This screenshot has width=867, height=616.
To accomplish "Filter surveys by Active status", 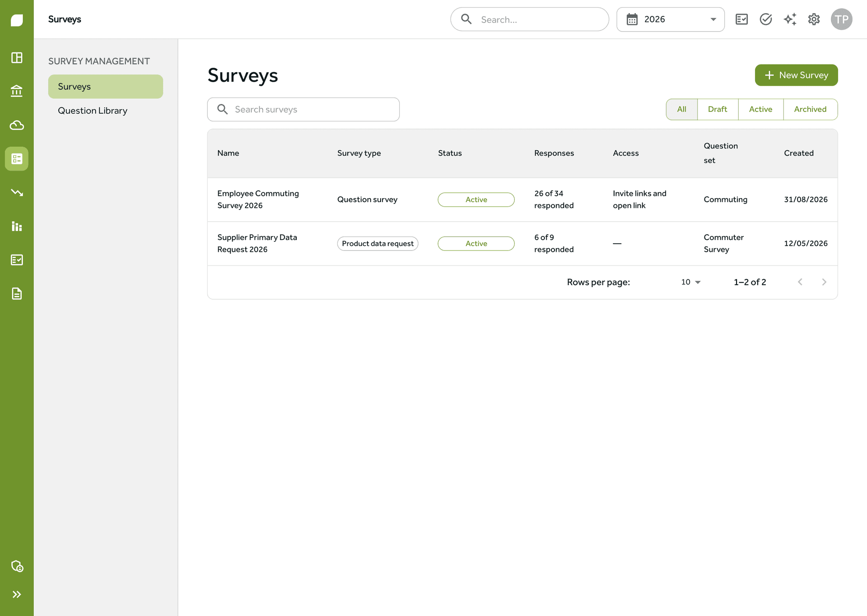I will click(x=760, y=109).
